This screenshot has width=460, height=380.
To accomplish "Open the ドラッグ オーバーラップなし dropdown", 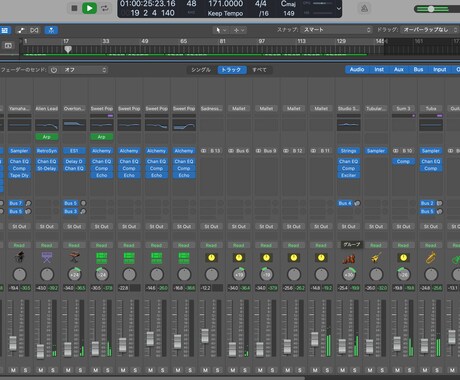I will click(429, 30).
